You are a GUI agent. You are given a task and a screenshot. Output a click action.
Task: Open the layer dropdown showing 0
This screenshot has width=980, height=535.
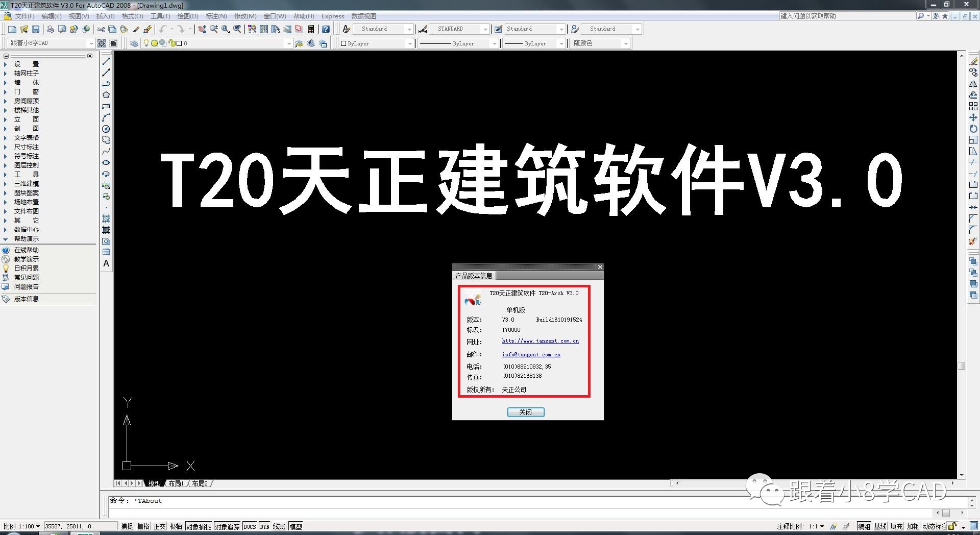217,43
